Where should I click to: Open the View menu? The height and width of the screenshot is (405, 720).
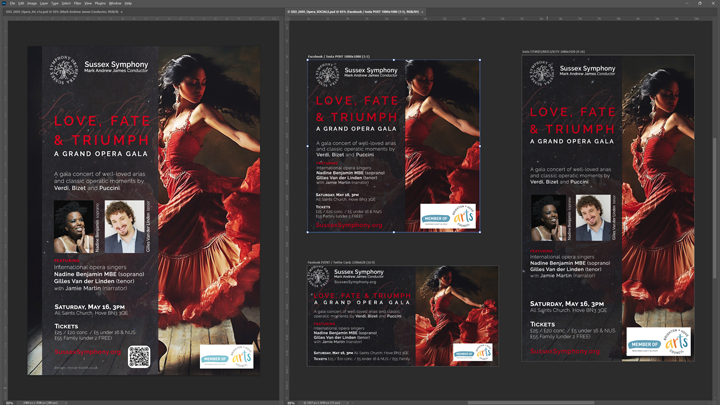pyautogui.click(x=89, y=3)
